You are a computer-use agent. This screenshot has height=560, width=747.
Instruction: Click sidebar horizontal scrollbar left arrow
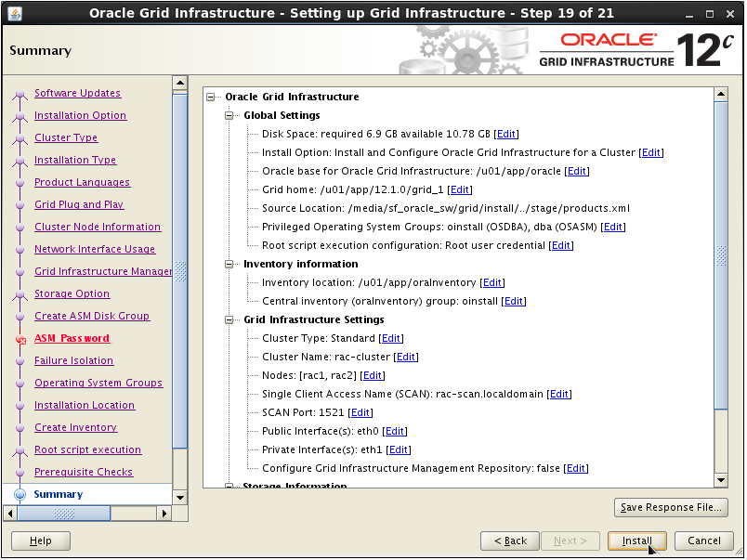(x=10, y=514)
